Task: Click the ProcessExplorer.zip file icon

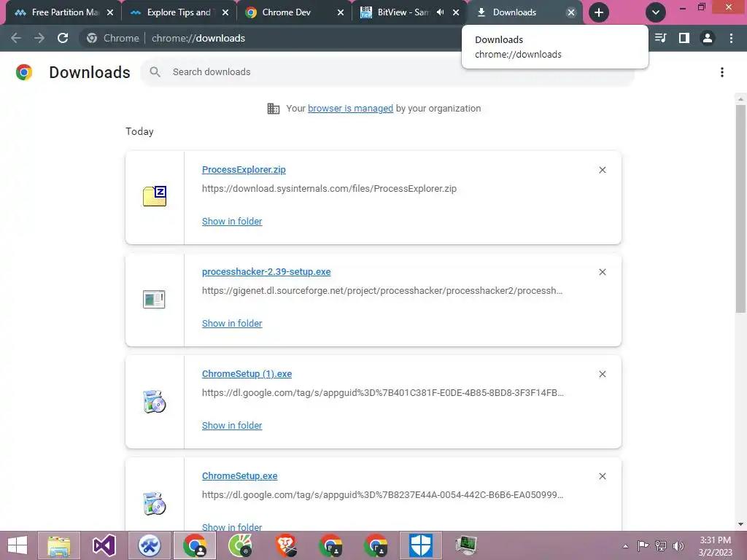Action: click(155, 196)
